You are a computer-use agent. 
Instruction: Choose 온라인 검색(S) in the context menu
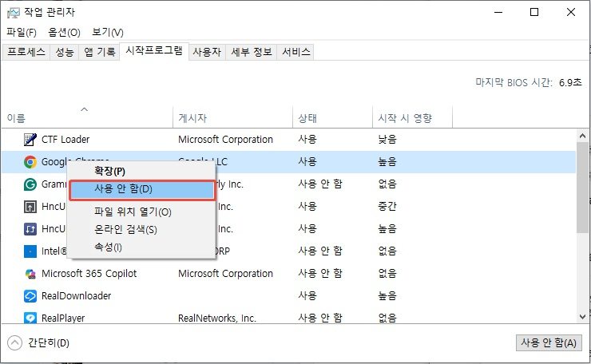[x=142, y=229]
